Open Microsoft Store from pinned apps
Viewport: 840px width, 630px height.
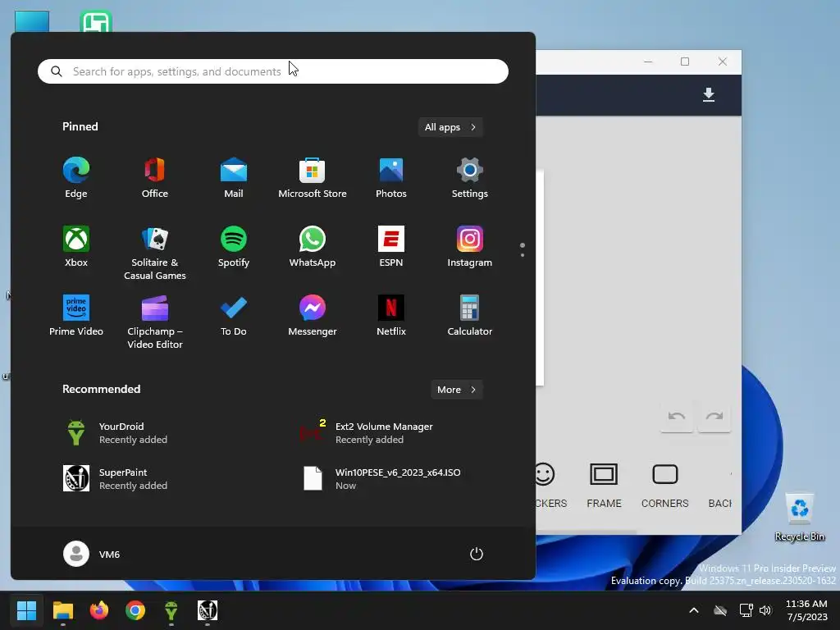click(x=313, y=178)
